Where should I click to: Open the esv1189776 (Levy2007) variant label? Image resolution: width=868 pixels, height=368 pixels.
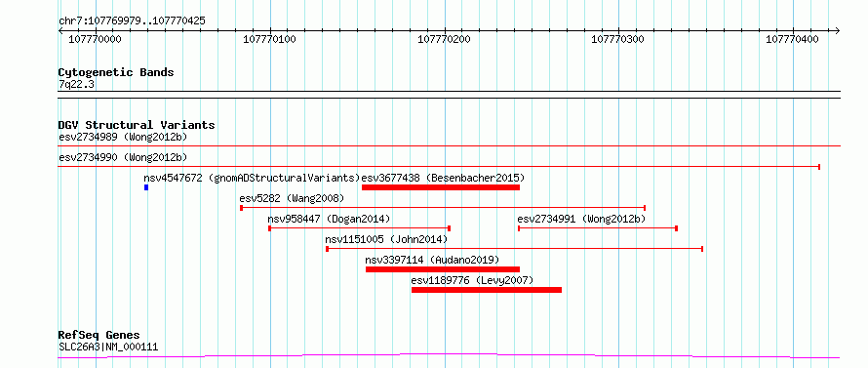(472, 280)
